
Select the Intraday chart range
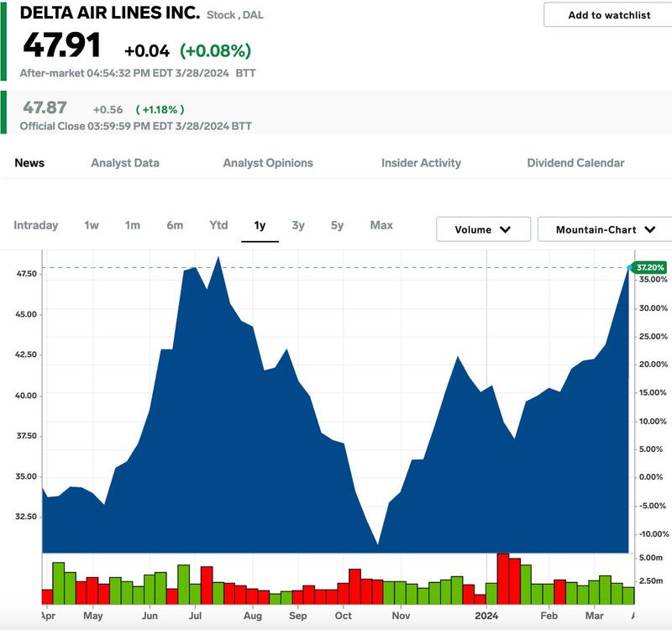[35, 225]
